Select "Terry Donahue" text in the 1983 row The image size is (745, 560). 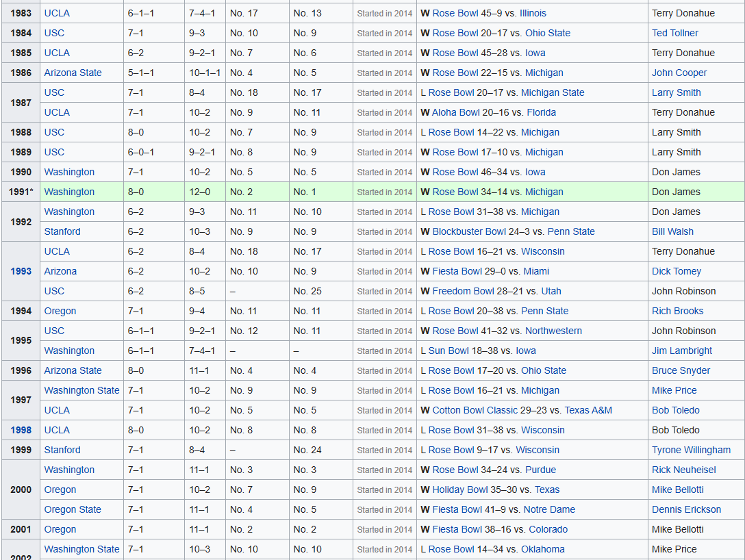click(683, 13)
